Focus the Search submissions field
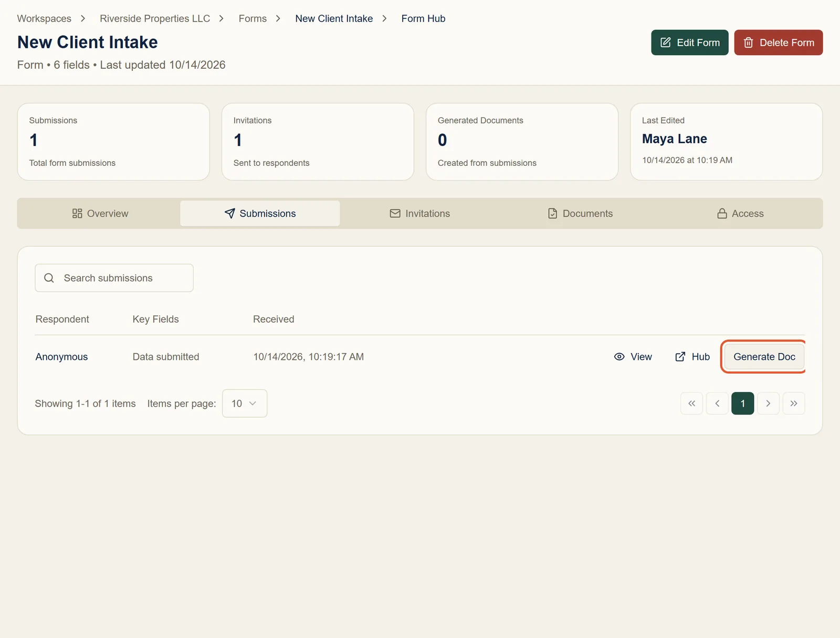 pos(114,278)
